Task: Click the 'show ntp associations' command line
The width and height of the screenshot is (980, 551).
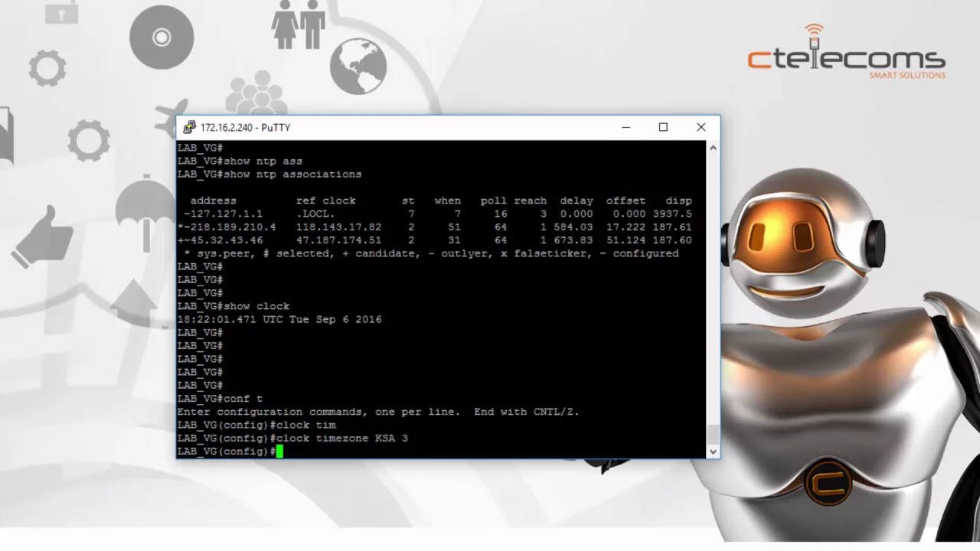Action: (x=269, y=174)
